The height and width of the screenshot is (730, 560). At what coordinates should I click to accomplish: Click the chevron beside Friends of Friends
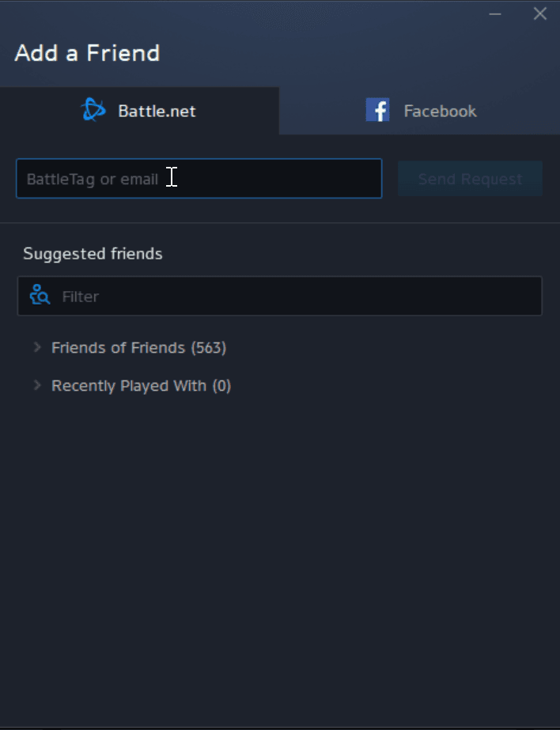[x=36, y=347]
